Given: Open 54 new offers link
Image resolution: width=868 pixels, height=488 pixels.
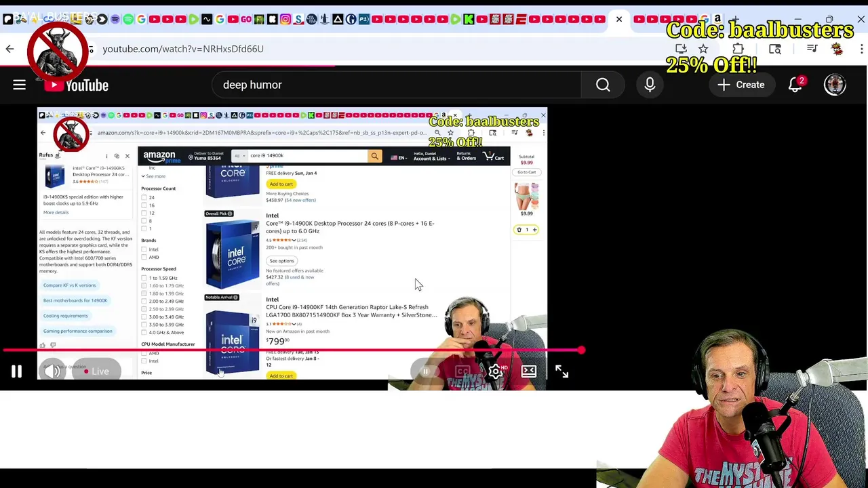Looking at the screenshot, I should [x=300, y=200].
